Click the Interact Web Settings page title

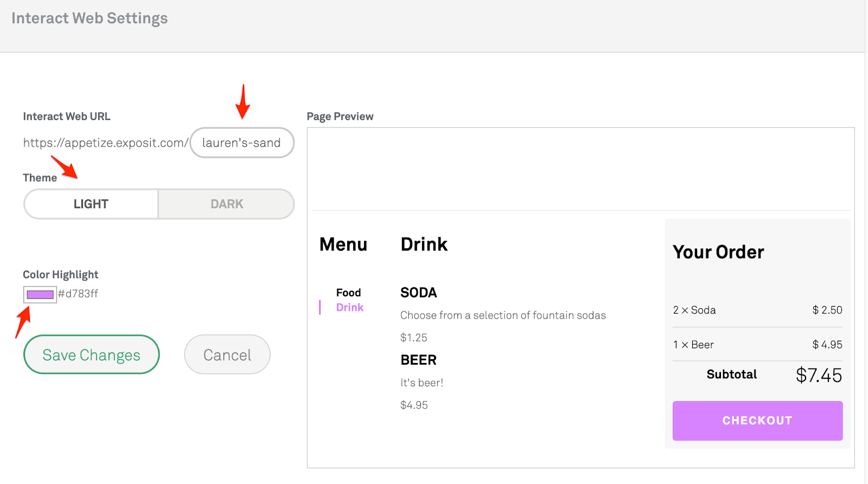click(x=90, y=18)
